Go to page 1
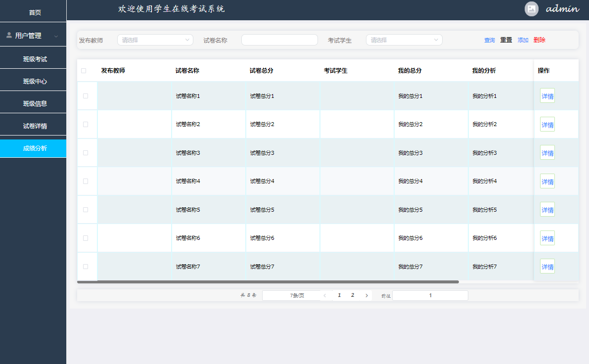Screen dimensions: 589x364 click(x=339, y=295)
